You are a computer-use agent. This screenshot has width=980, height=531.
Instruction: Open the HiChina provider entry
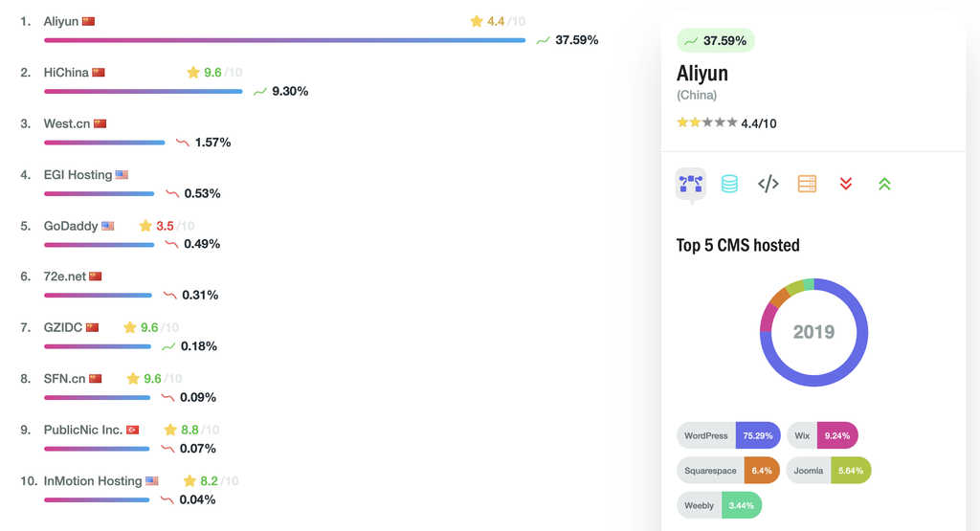pyautogui.click(x=66, y=73)
